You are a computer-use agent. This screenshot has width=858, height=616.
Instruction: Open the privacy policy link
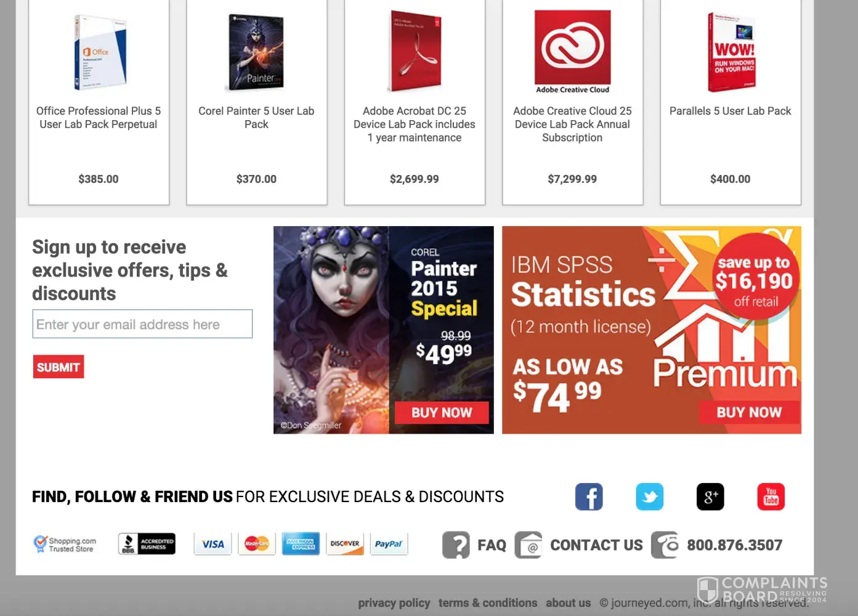pyautogui.click(x=394, y=603)
